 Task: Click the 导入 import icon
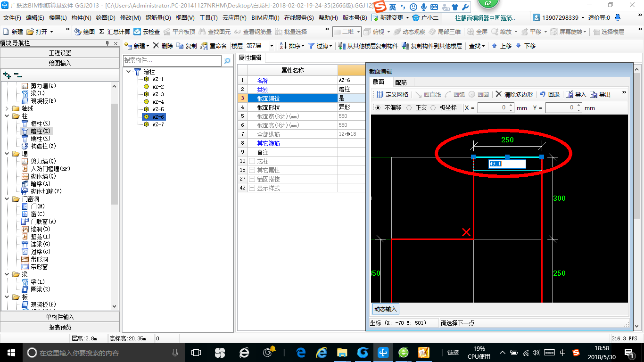(570, 94)
